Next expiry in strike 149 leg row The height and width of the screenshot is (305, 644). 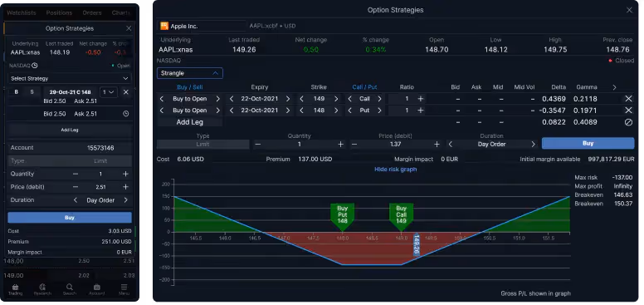click(287, 99)
